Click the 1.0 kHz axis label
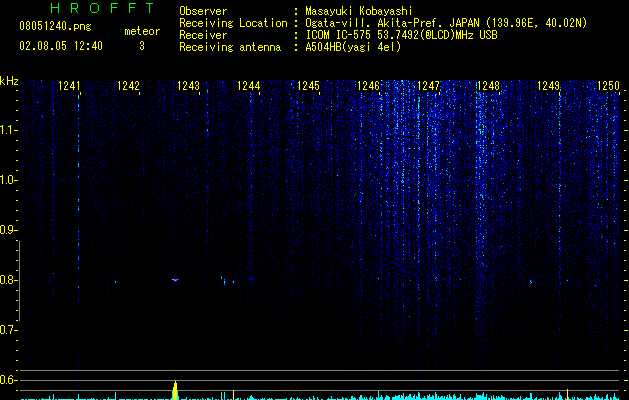The width and height of the screenshot is (629, 400). coord(8,180)
